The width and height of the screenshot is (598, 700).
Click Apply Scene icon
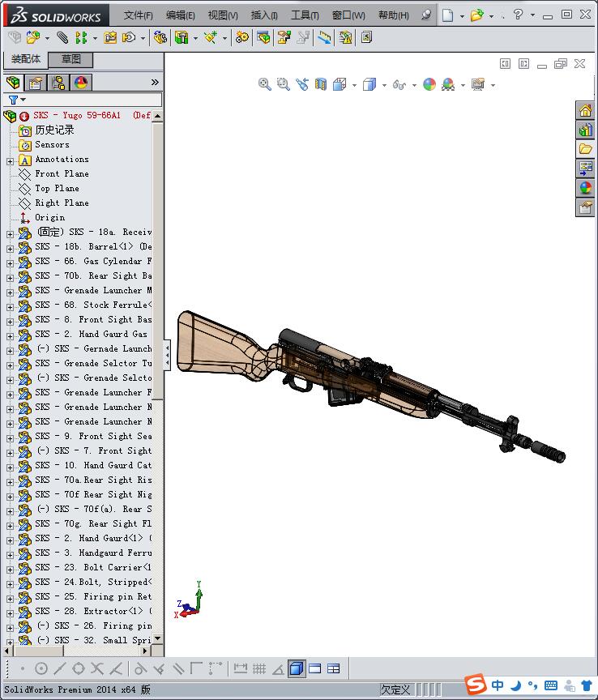tap(448, 84)
